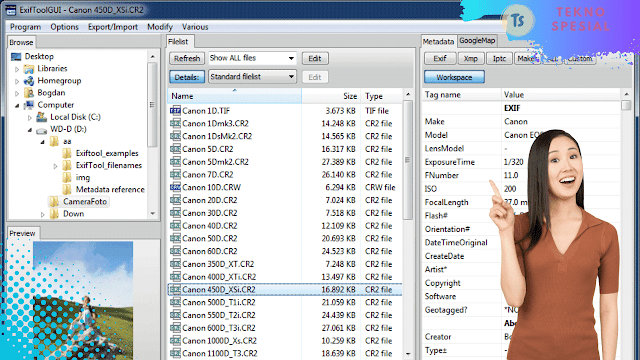Toggle the Xmp metadata view button

coord(471,58)
